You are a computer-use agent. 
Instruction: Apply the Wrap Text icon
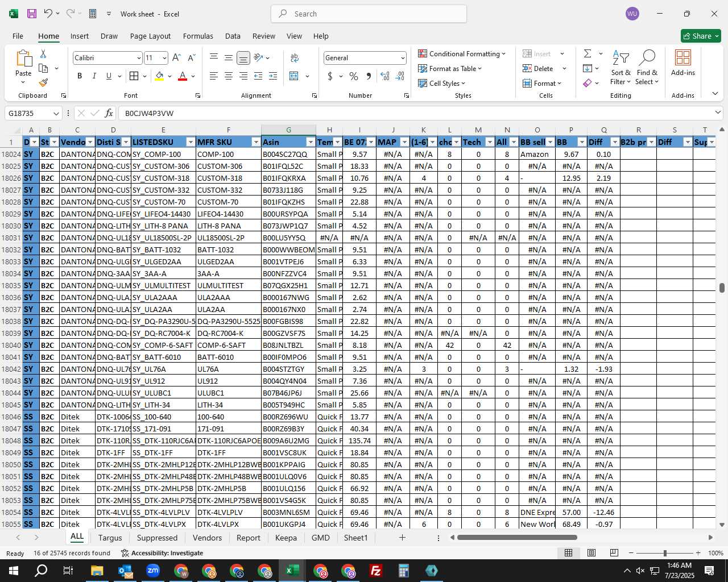[295, 58]
